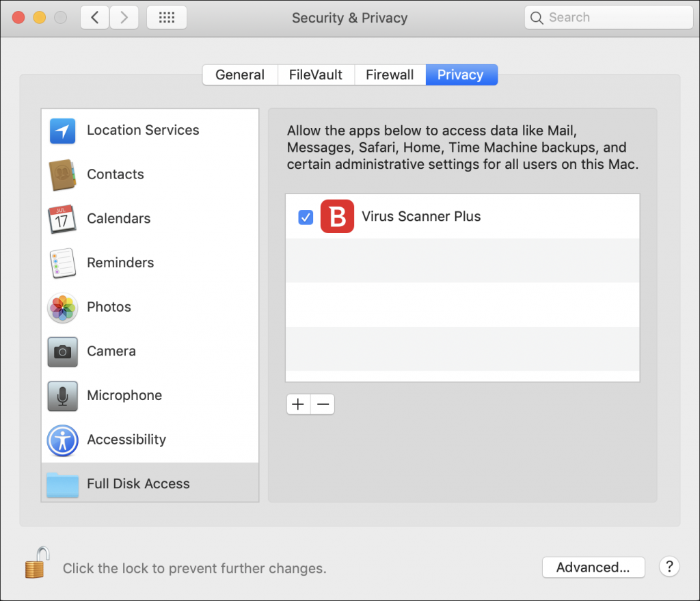Click the red Virus Scanner Plus app icon
Screen dimensions: 700x601
337,217
